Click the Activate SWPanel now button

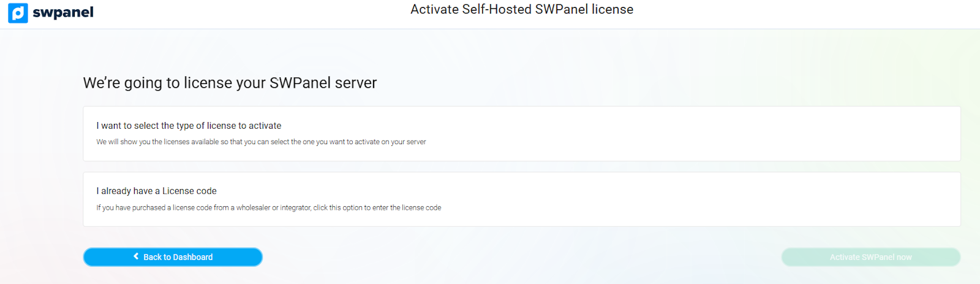(870, 257)
